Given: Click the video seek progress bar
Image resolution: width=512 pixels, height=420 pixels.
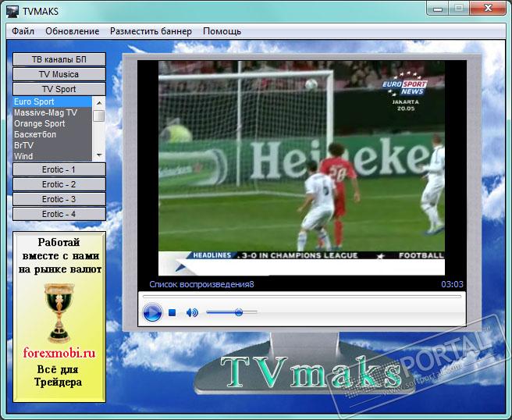Looking at the screenshot, I should pyautogui.click(x=302, y=297).
